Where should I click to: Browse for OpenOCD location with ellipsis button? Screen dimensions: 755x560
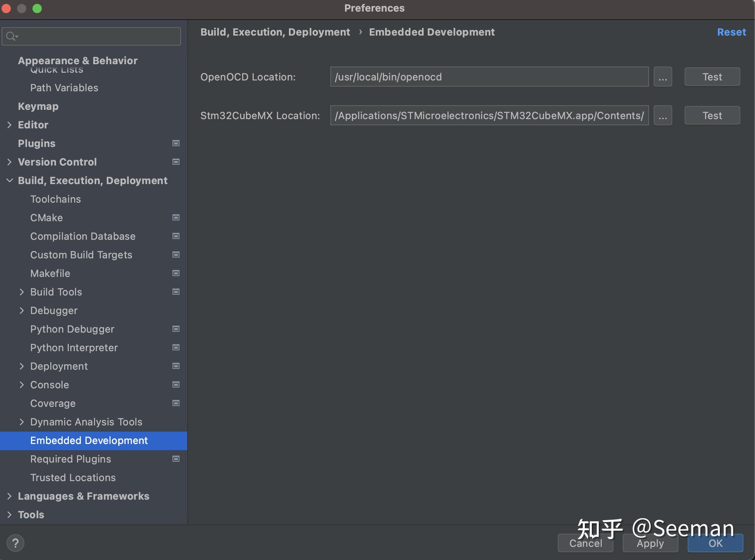(x=663, y=77)
